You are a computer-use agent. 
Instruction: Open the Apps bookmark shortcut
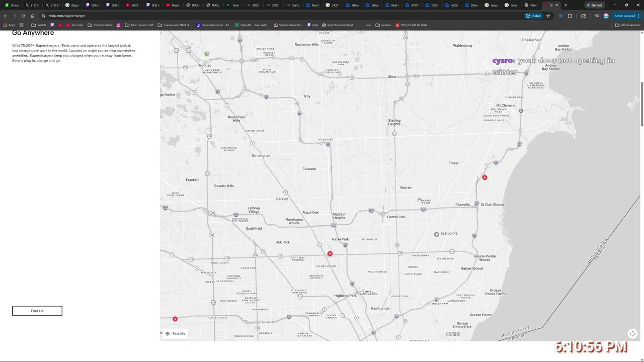click(10, 25)
